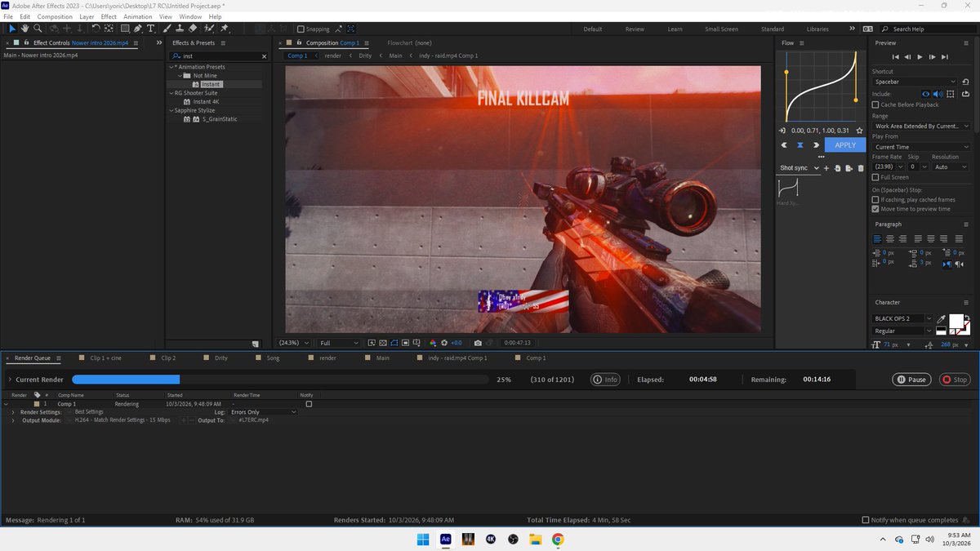Click First Frame button in Preview panel
Viewport: 980px width, 551px height.
click(896, 56)
